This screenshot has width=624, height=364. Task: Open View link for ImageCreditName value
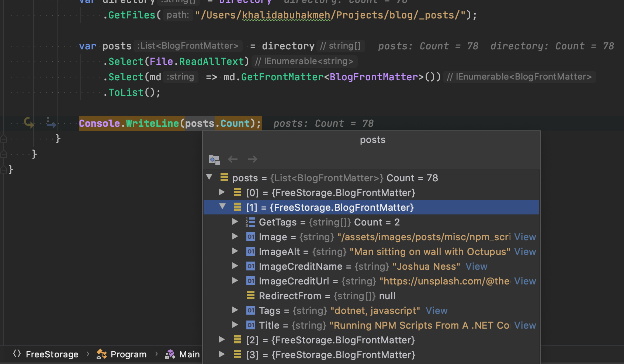click(476, 266)
